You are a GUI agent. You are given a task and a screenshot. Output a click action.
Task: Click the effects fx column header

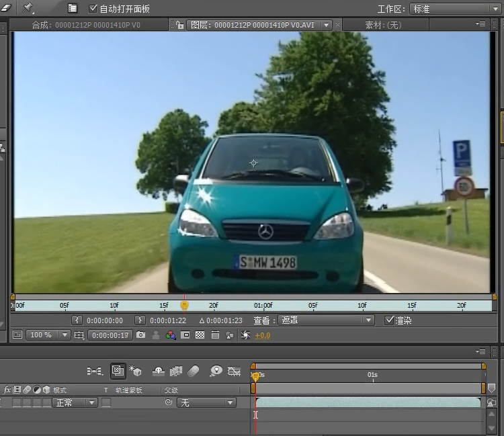pos(7,390)
